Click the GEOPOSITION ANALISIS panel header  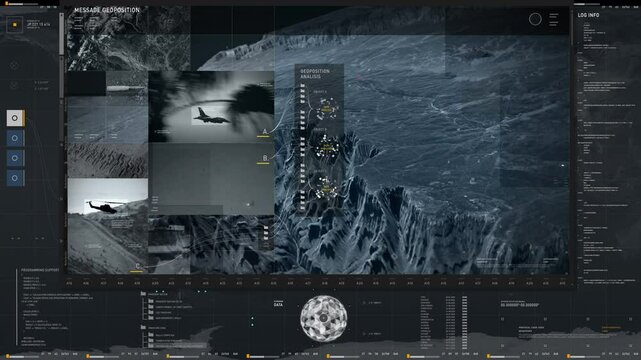click(x=315, y=74)
